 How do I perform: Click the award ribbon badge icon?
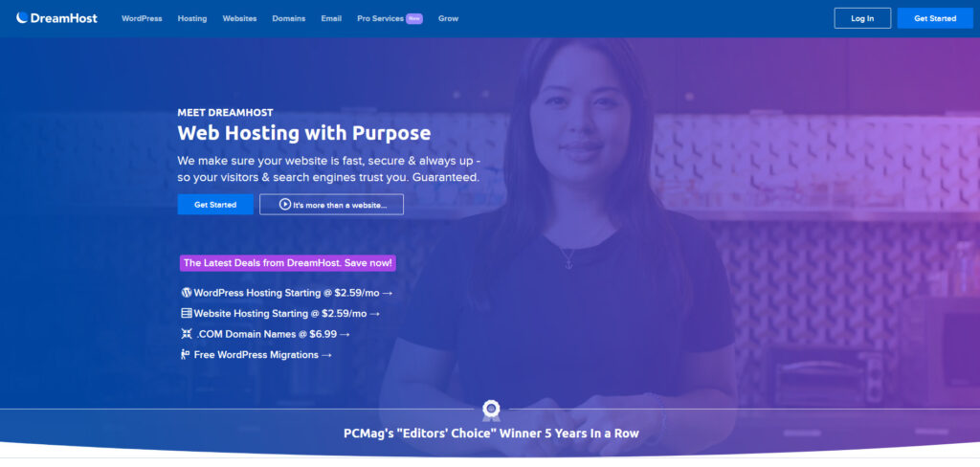coord(491,411)
